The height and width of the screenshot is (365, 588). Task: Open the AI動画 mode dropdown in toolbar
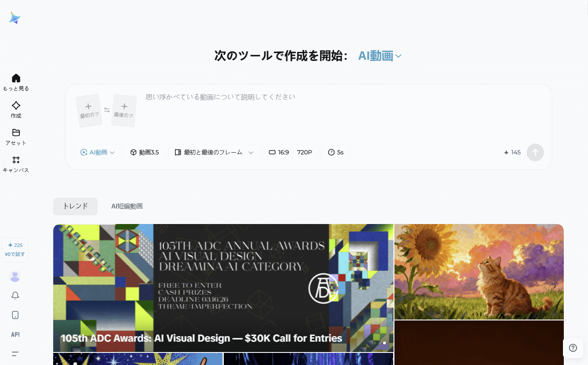pos(97,152)
